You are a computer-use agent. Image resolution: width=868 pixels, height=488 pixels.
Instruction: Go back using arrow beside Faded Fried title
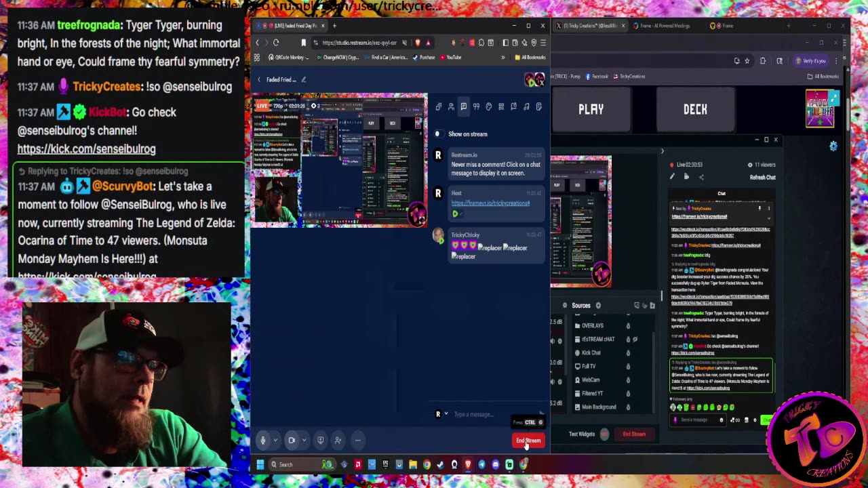[x=258, y=79]
